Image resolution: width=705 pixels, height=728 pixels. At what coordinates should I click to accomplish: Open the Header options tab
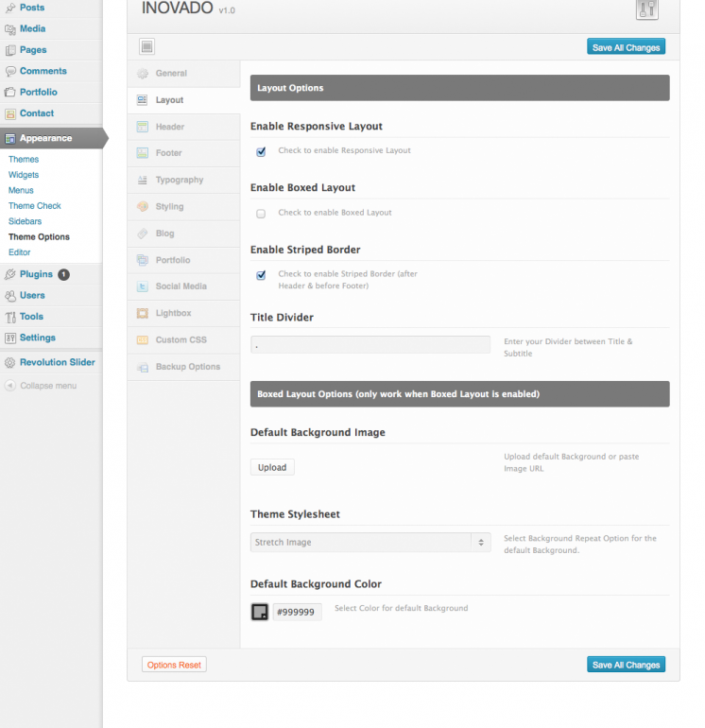tap(183, 127)
